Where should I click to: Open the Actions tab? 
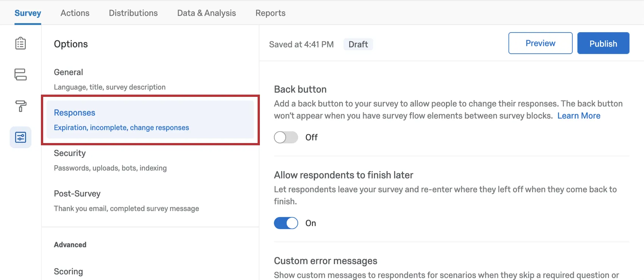click(75, 13)
